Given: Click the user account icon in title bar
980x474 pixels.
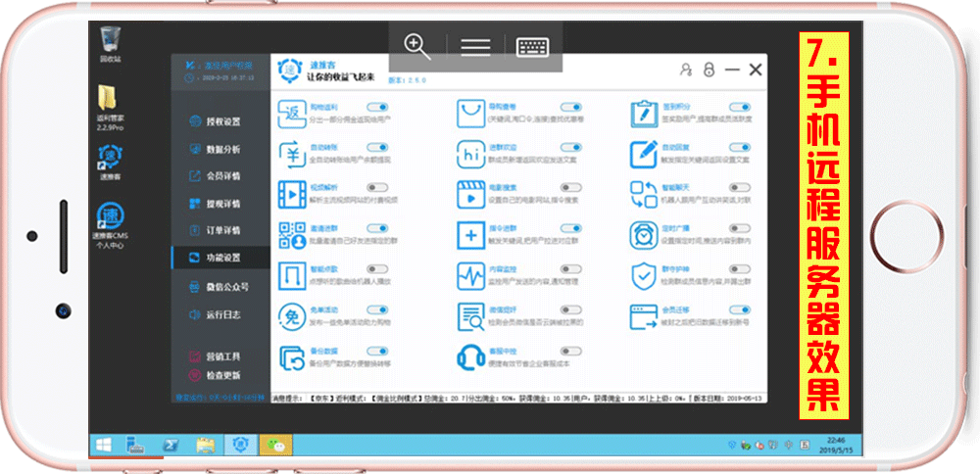Looking at the screenshot, I should click(686, 70).
